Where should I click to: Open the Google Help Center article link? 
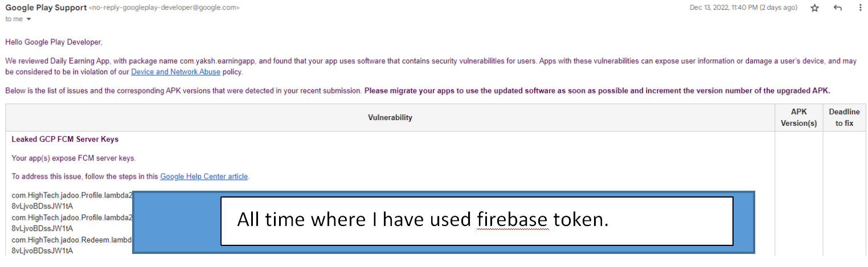[x=204, y=176]
